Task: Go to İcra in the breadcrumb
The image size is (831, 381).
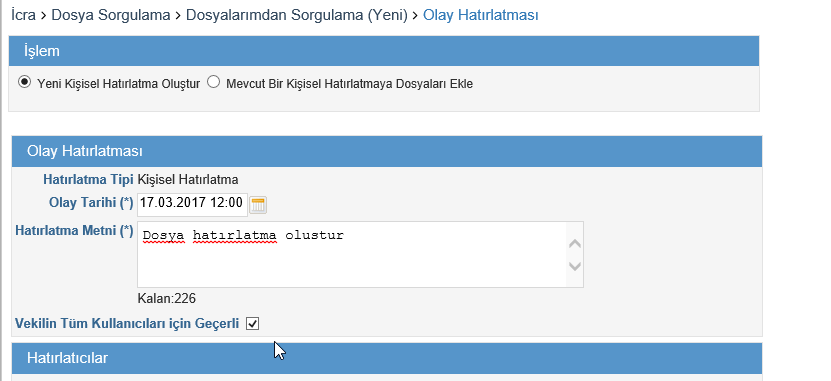Action: tap(23, 15)
